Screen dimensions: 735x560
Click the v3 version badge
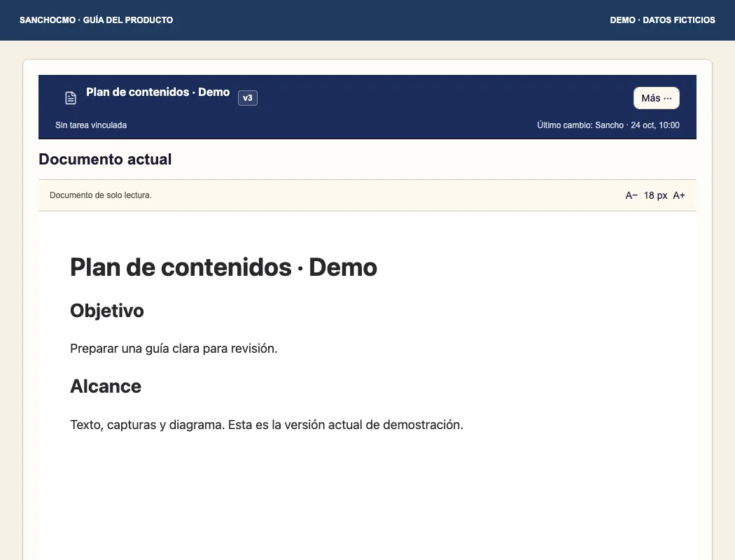point(248,98)
